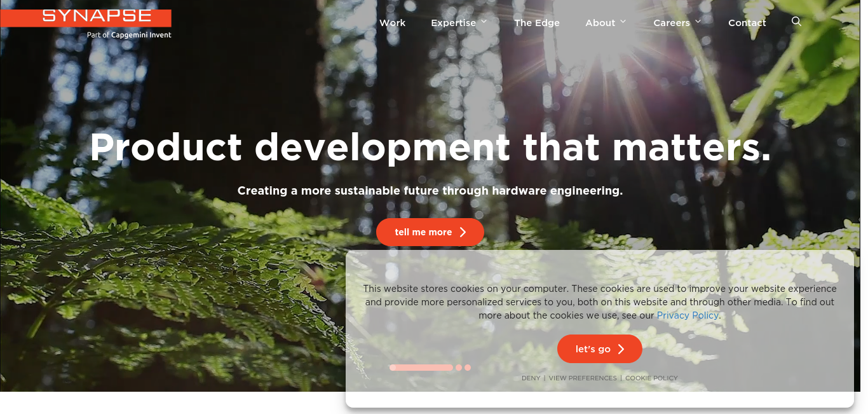Select the active long slide indicator bar

[x=421, y=368]
